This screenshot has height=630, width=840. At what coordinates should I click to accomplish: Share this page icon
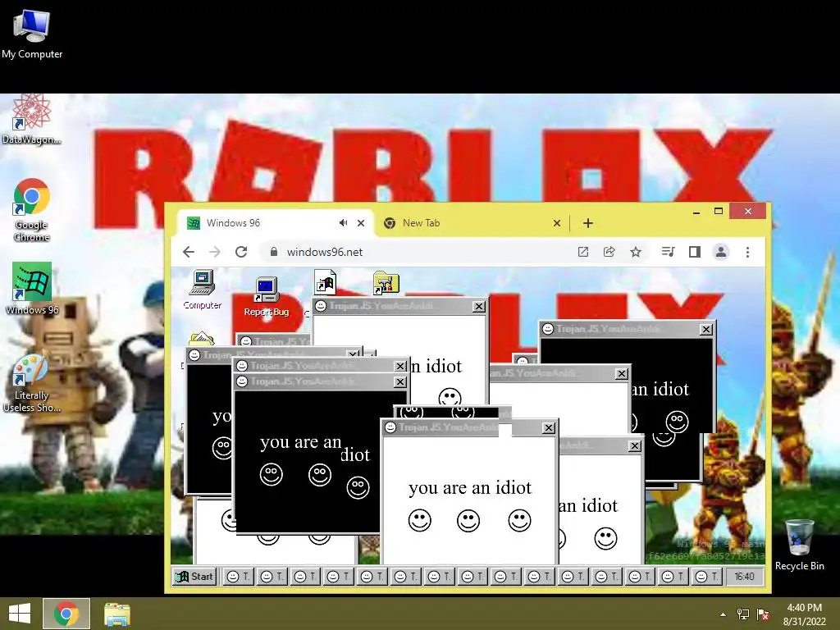[609, 252]
